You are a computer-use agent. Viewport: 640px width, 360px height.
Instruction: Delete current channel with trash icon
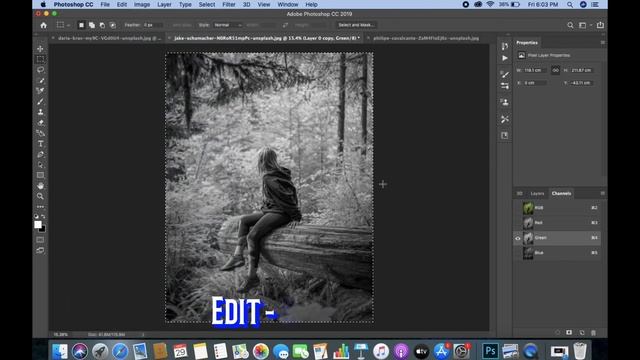pyautogui.click(x=593, y=333)
